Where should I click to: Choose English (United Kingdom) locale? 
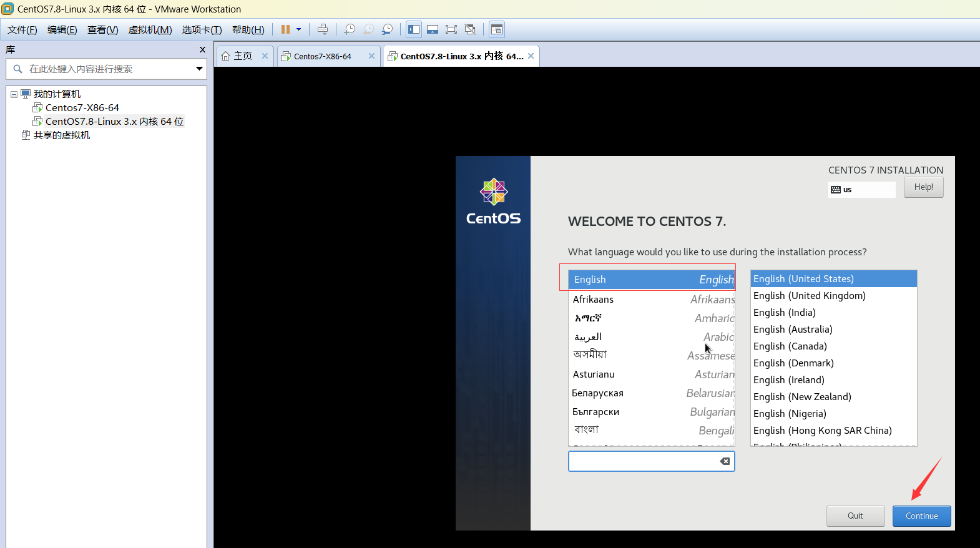pyautogui.click(x=833, y=296)
